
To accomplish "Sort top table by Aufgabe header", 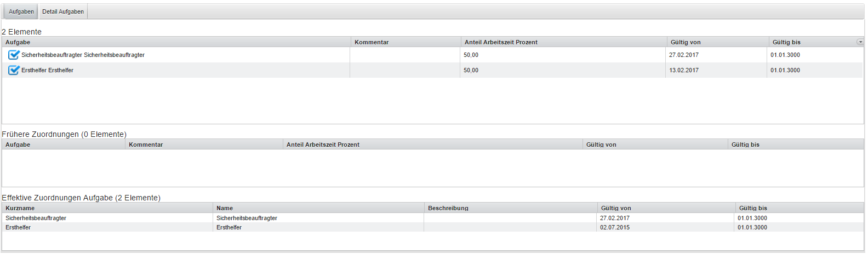I will (x=18, y=42).
